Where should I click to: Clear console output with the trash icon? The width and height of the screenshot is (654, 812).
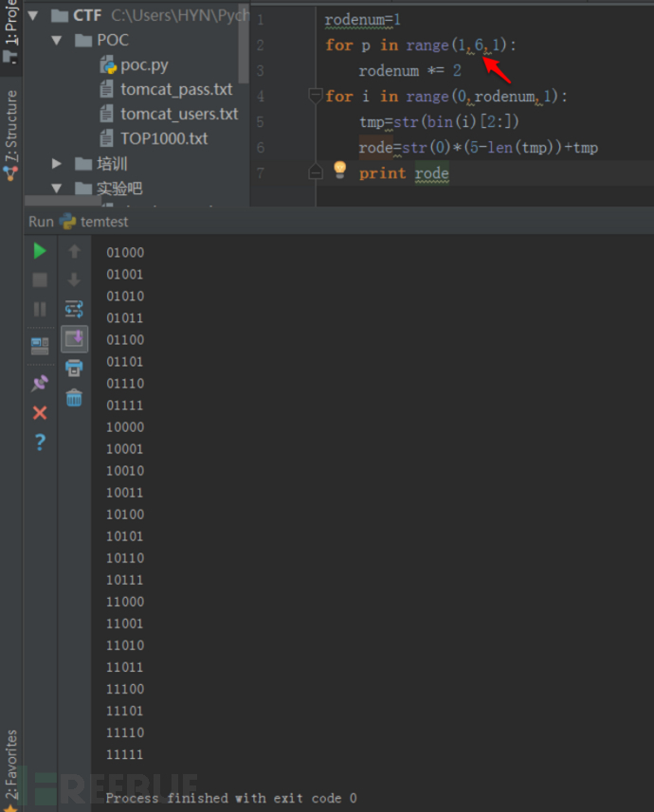[74, 398]
